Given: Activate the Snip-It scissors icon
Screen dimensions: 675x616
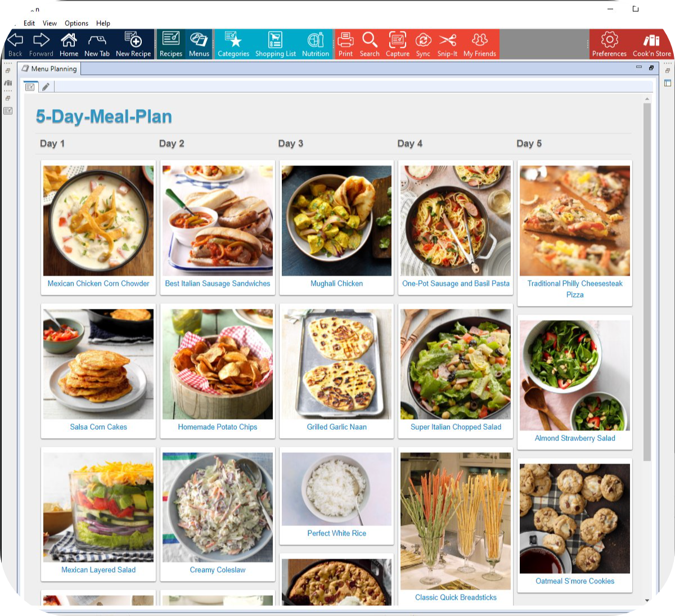Looking at the screenshot, I should coord(447,44).
